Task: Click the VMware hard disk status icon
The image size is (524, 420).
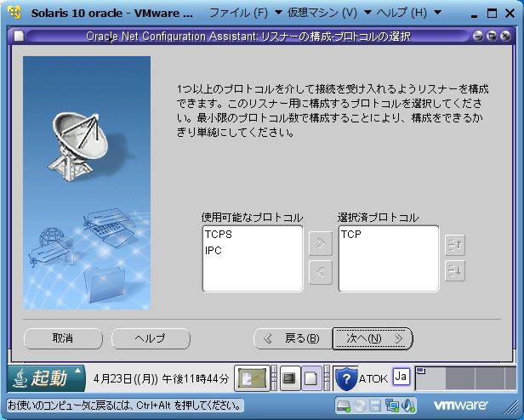Action: click(344, 406)
